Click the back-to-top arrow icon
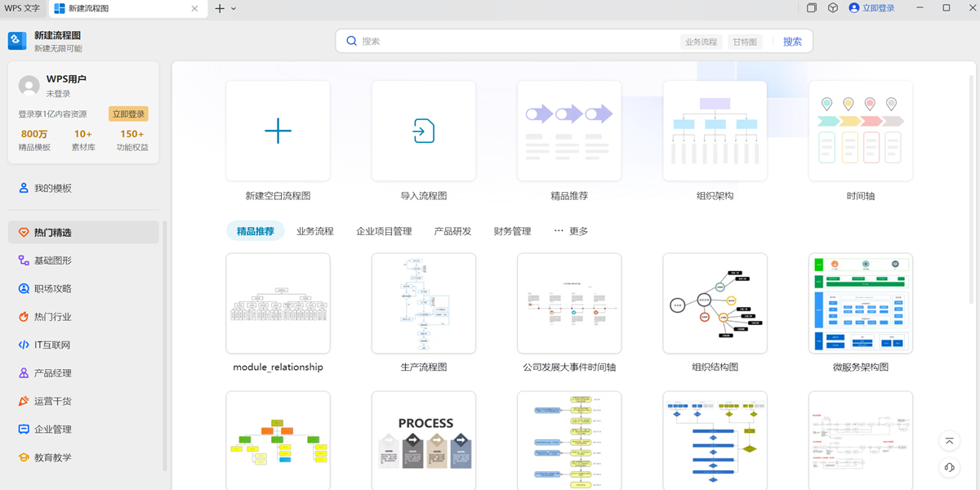The image size is (980, 490). click(x=949, y=441)
